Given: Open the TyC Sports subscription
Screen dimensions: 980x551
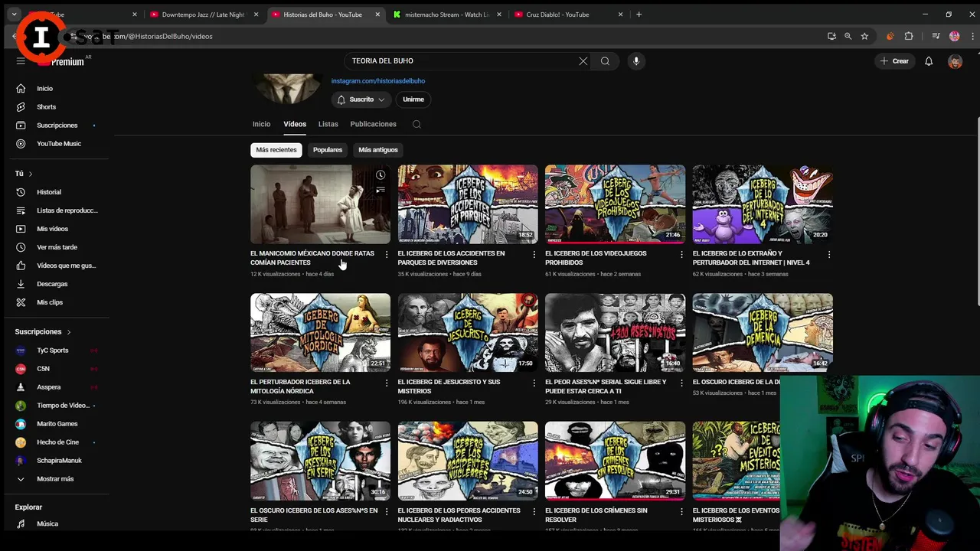Looking at the screenshot, I should click(57, 350).
